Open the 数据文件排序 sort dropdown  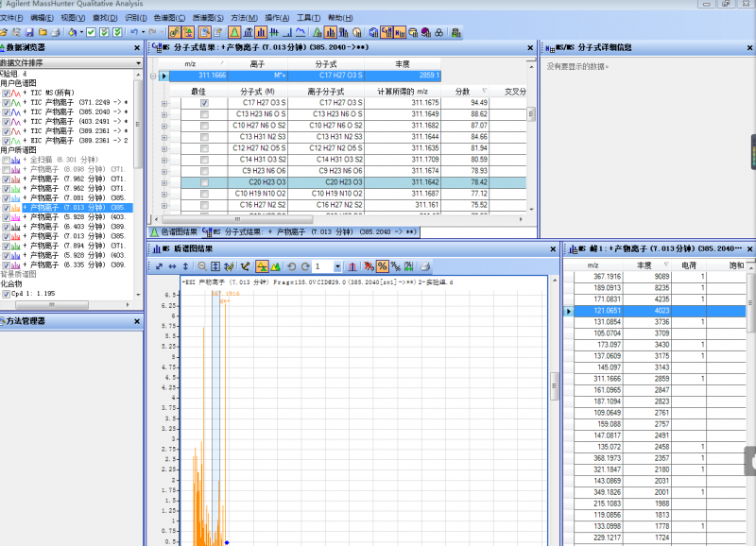point(137,63)
